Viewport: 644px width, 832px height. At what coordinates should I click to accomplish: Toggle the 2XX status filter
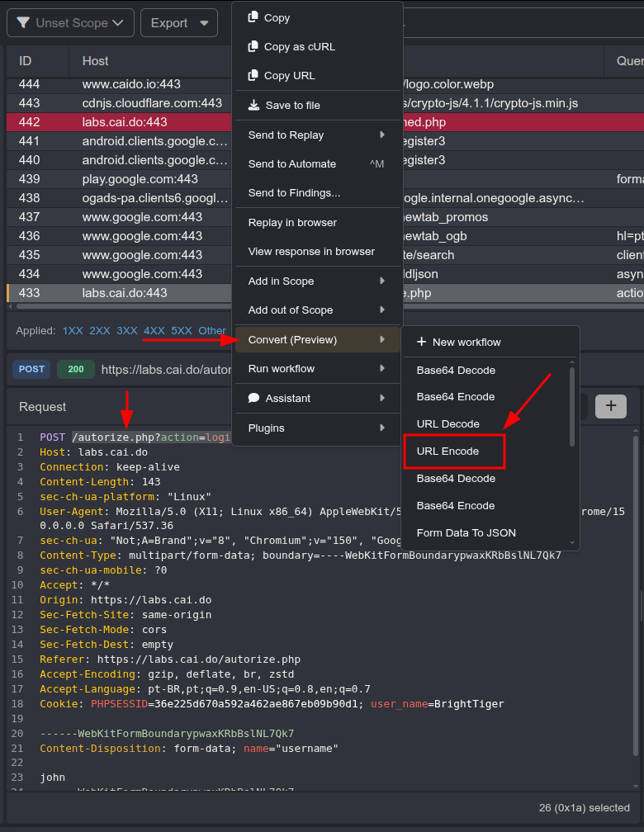[x=100, y=330]
